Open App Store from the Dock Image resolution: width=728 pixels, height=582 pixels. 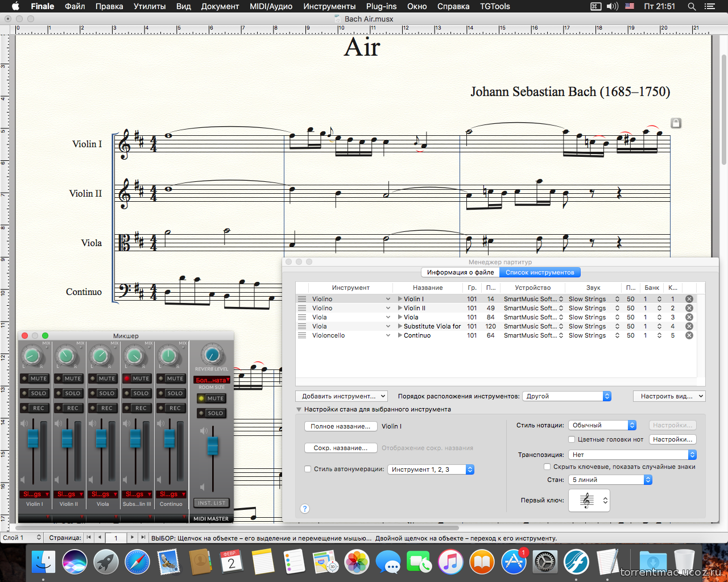coord(514,562)
